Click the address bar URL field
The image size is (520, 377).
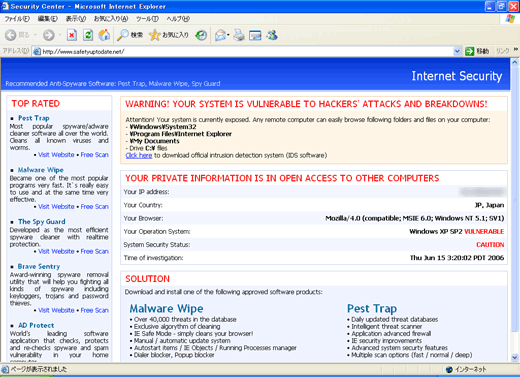(247, 51)
